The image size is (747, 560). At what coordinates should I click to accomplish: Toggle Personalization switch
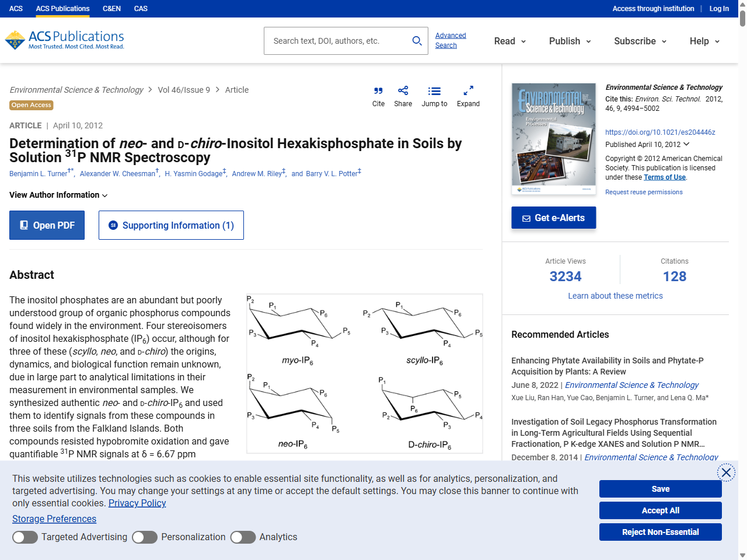145,537
